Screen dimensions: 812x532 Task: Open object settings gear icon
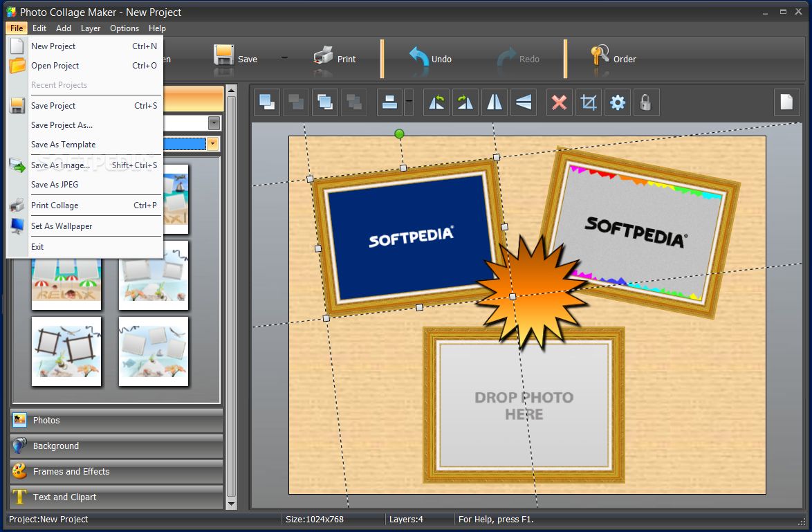[x=618, y=102]
